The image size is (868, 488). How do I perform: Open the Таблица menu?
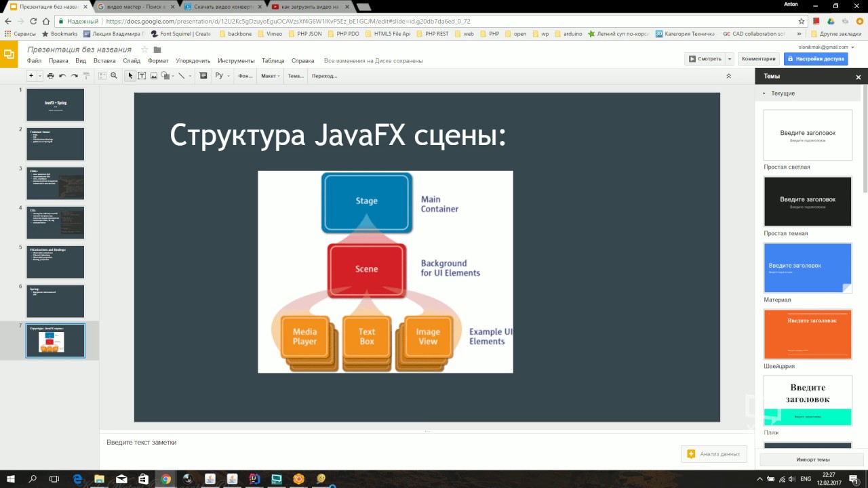(x=273, y=60)
